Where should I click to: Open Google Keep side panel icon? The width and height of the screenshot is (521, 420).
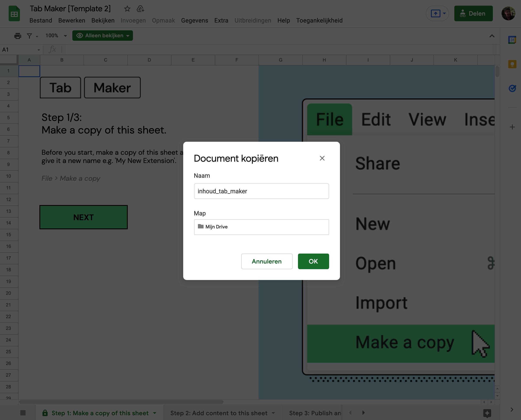click(x=512, y=64)
